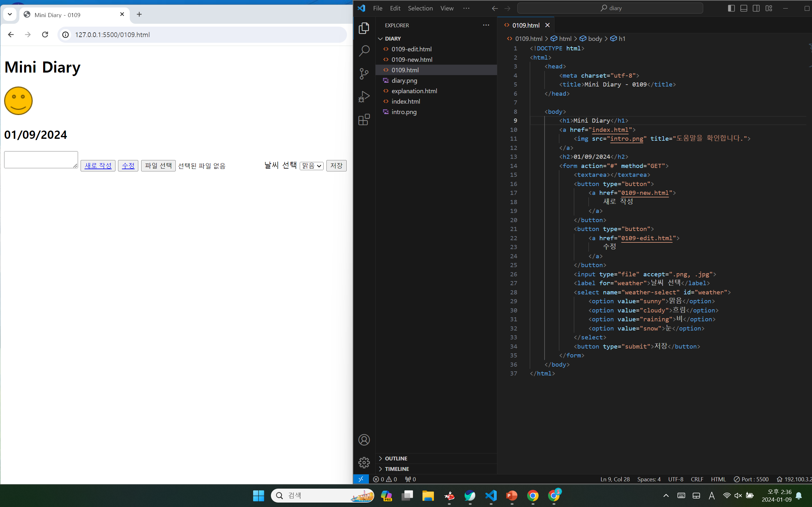Open the Edit menu
The width and height of the screenshot is (812, 507).
click(x=395, y=8)
